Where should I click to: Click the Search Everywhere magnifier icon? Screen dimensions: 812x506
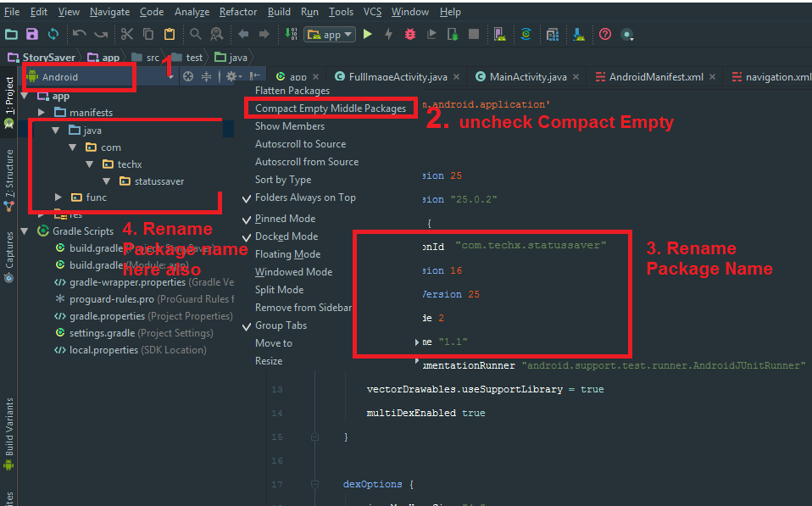click(x=197, y=34)
